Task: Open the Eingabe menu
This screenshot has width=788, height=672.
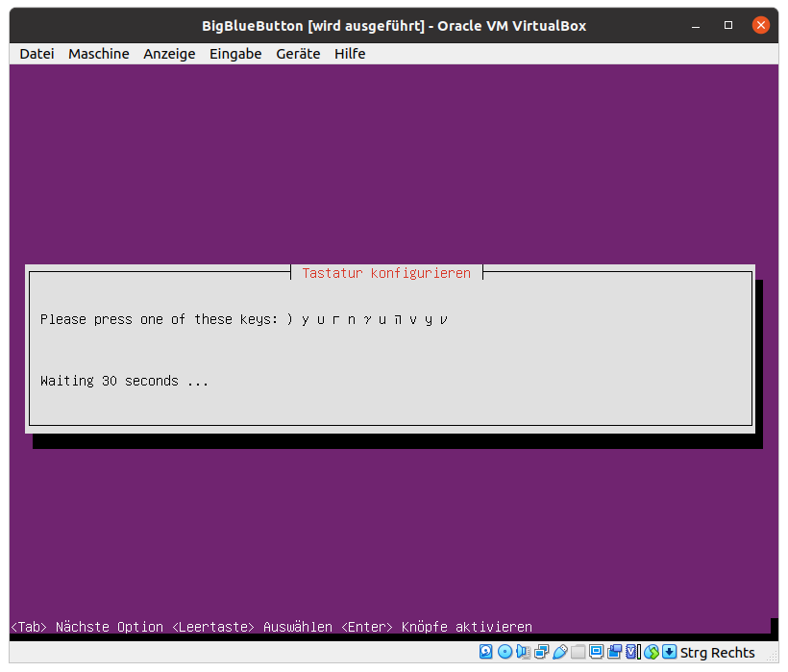Action: point(235,54)
